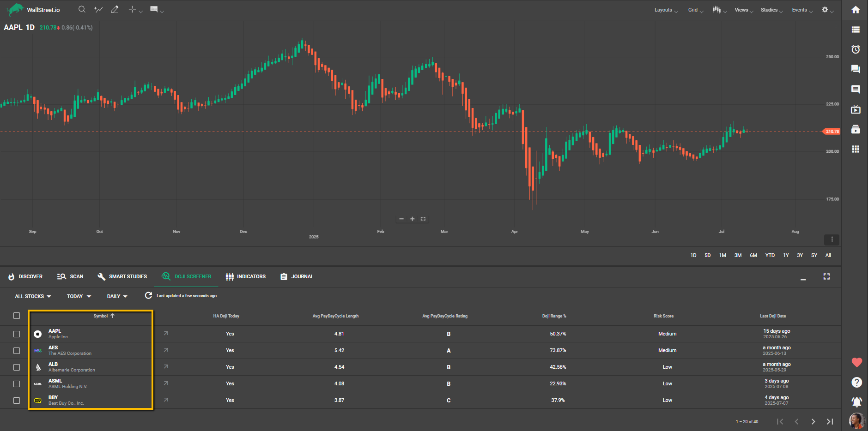
Task: Switch to the JOURNAL tab
Action: coord(297,276)
